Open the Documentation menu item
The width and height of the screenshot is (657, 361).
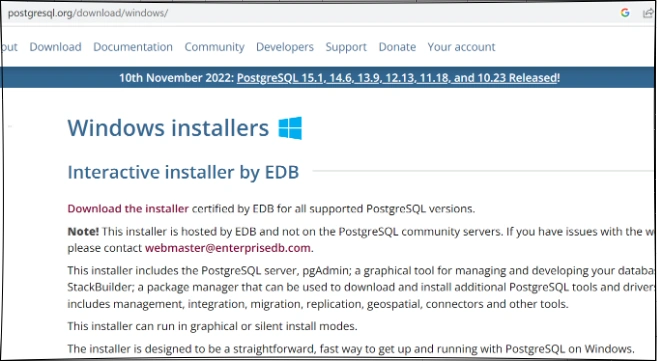tap(133, 47)
